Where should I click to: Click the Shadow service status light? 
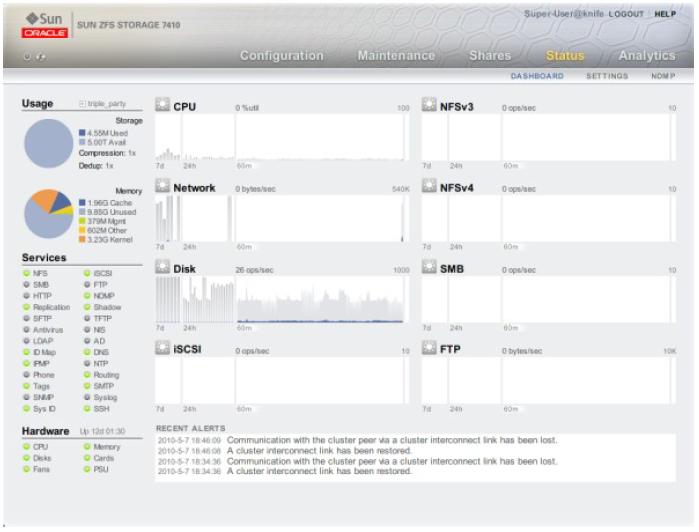tap(87, 307)
